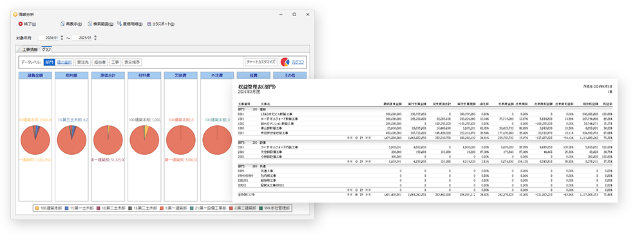This screenshot has width=644, height=240.
Task: Click the 労務費 column header
Action: tap(180, 75)
